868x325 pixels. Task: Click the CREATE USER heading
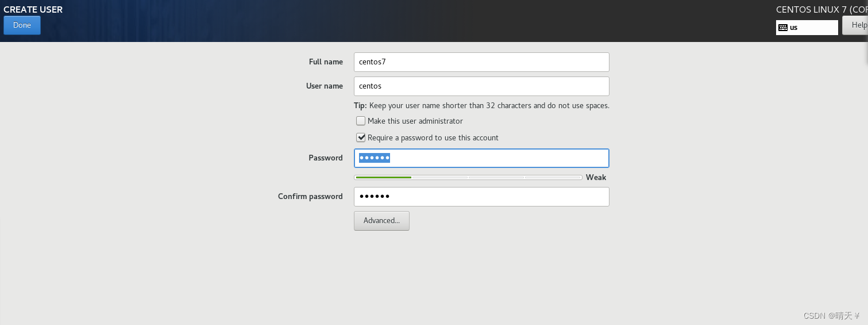33,10
